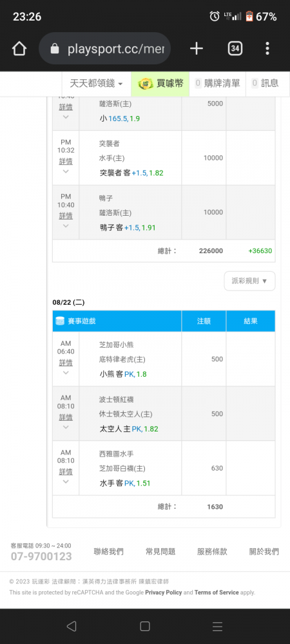This screenshot has width=290, height=644.
Task: Open the tab switcher showing 34 tabs
Action: pyautogui.click(x=235, y=49)
